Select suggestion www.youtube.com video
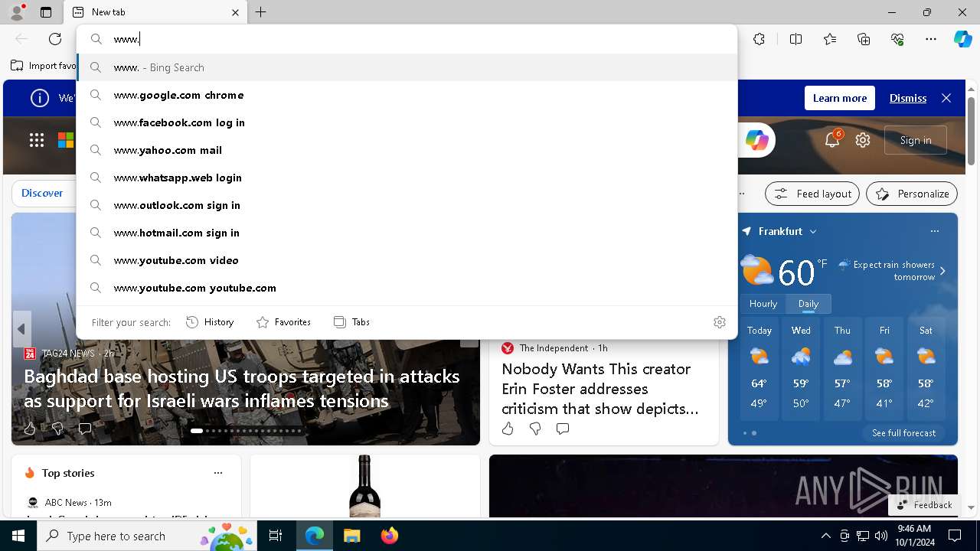The image size is (980, 551). click(407, 260)
